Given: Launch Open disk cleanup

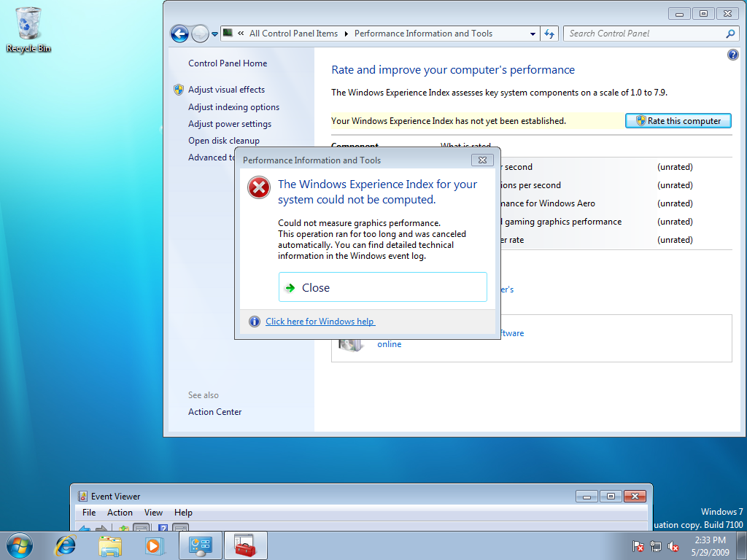Looking at the screenshot, I should click(x=224, y=141).
